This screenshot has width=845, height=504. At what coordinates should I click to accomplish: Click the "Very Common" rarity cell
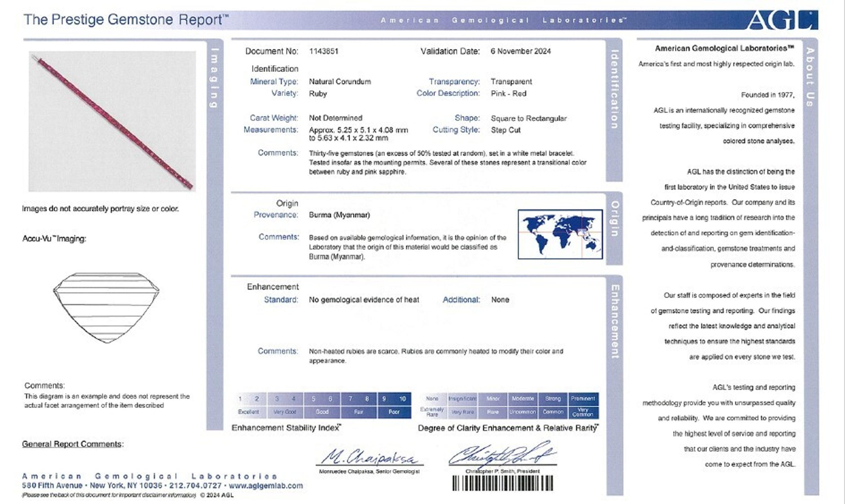(583, 412)
